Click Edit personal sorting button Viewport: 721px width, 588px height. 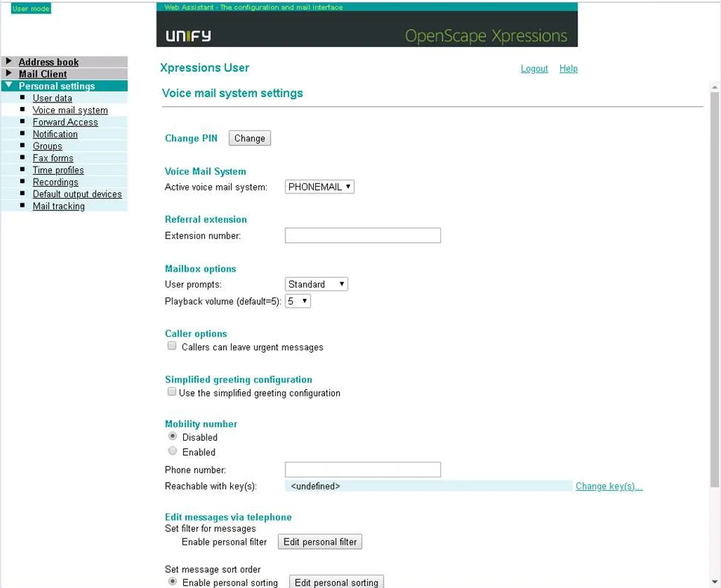coord(336,581)
